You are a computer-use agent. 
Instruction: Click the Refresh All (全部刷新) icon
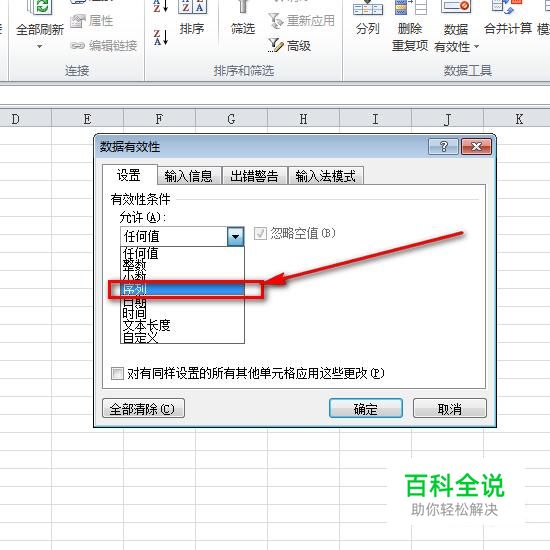pos(39,8)
